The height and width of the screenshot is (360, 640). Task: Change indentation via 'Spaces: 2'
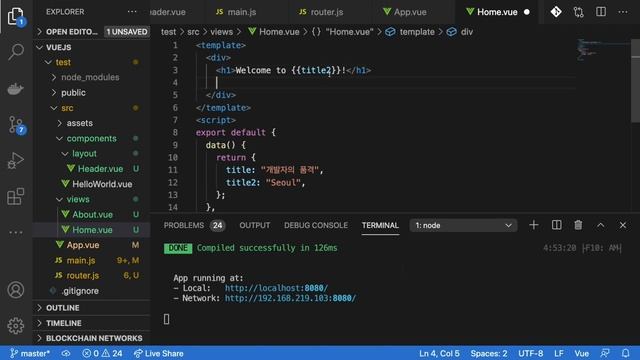489,353
